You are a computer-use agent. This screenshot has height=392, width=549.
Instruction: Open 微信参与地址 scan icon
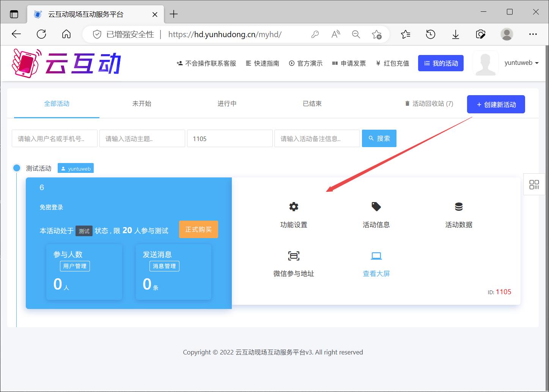click(x=294, y=256)
